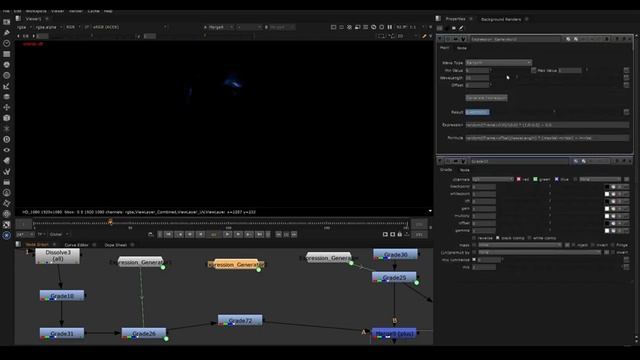Open the viewer A input Merge8 dropdown
This screenshot has width=640, height=360.
click(220, 27)
